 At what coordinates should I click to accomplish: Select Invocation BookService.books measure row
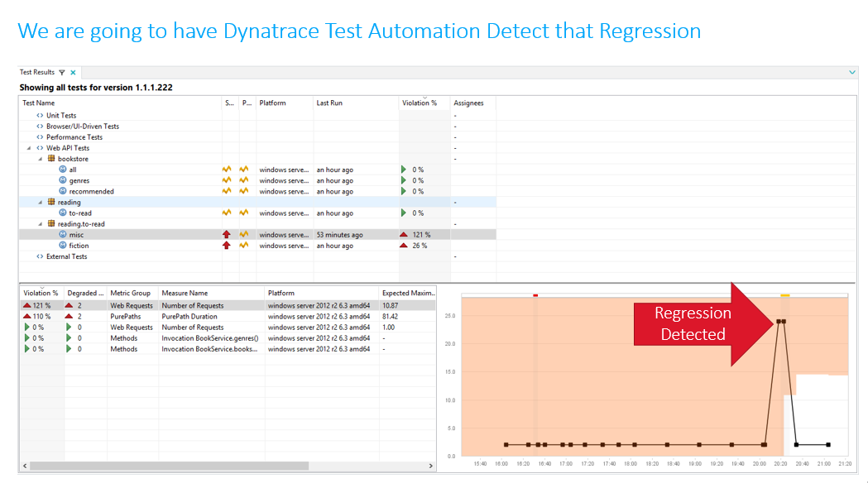pyautogui.click(x=228, y=349)
